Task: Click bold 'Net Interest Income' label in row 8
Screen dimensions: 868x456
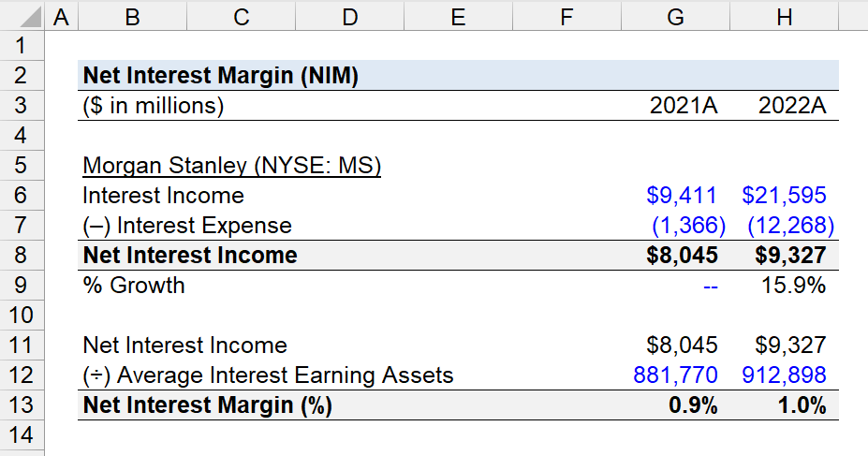Action: click(190, 255)
